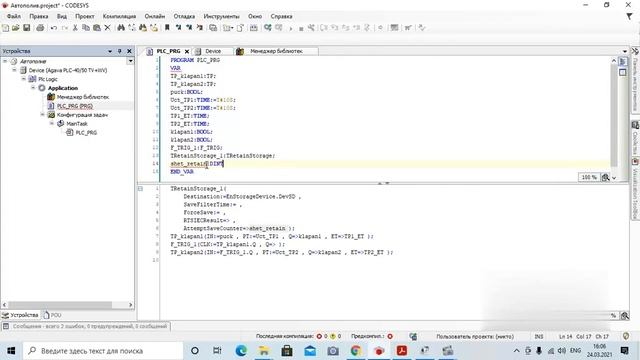Select PLC_PRG under MainTask
The image size is (640, 360).
[x=86, y=133]
